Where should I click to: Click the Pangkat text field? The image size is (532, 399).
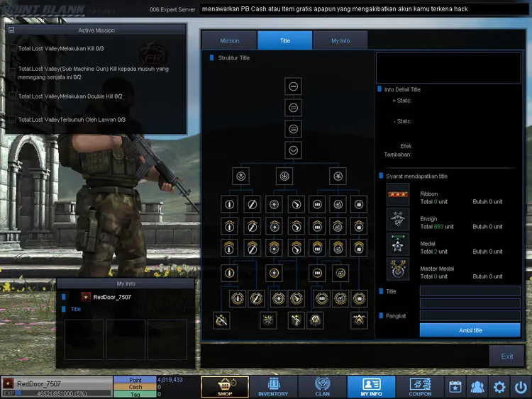470,315
